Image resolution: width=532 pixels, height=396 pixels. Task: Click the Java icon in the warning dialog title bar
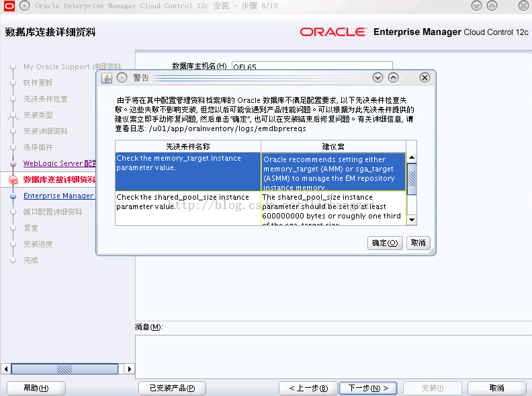[x=107, y=78]
